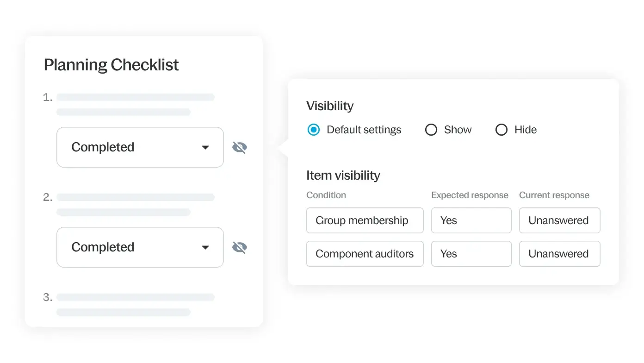Click Unanswered current response for Group membership
The height and width of the screenshot is (363, 644).
coord(559,220)
